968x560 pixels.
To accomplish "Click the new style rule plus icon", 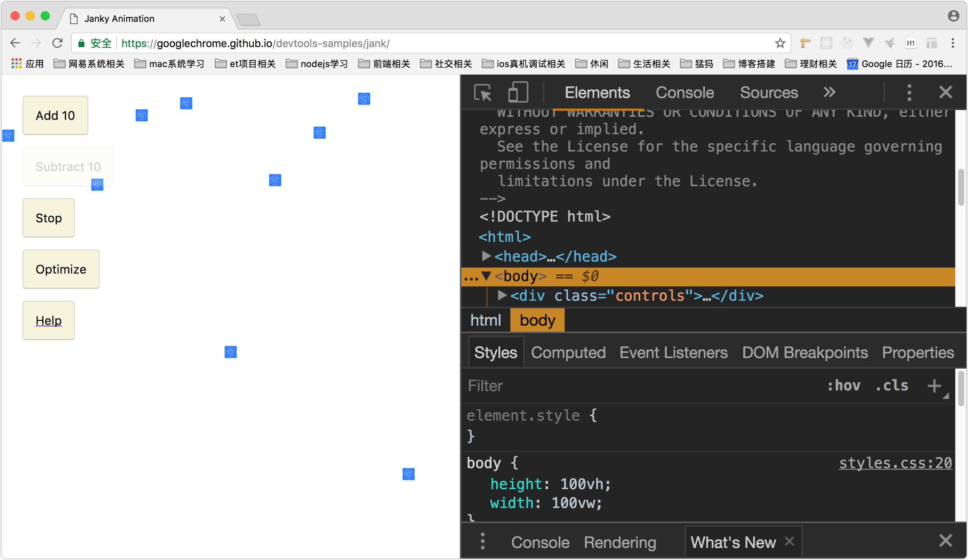I will (934, 386).
